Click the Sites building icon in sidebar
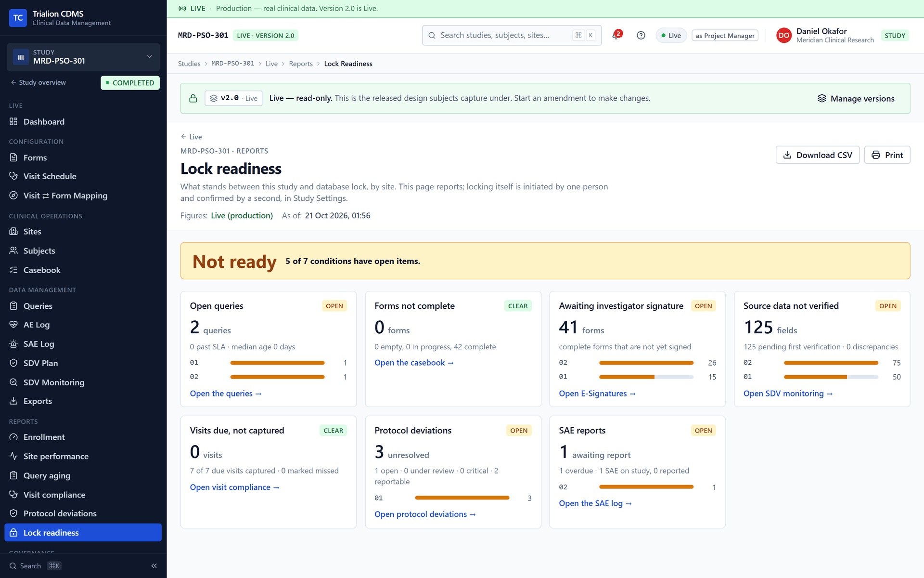 pyautogui.click(x=13, y=232)
